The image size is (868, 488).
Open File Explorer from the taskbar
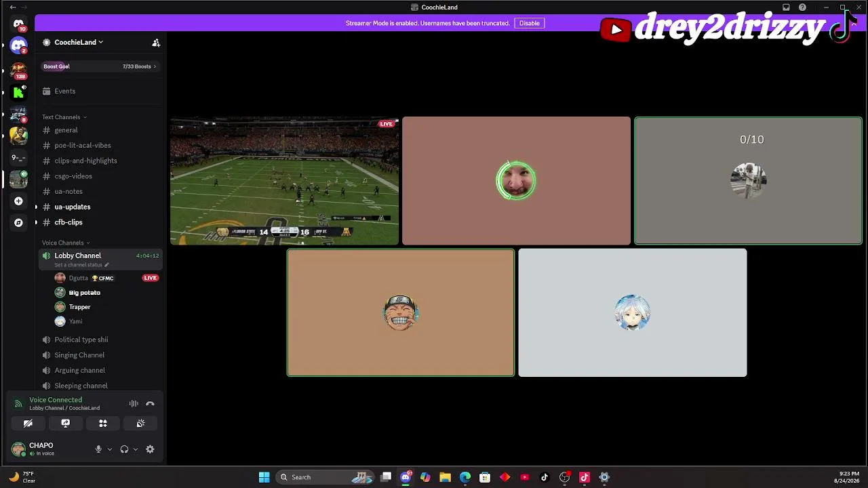tap(445, 477)
